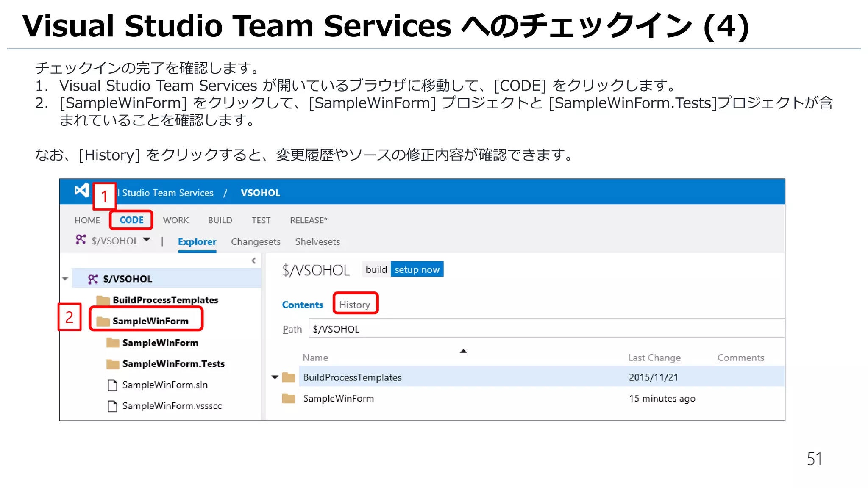Screen dimensions: 868x488
Task: Select the Explorer tab
Action: (197, 242)
